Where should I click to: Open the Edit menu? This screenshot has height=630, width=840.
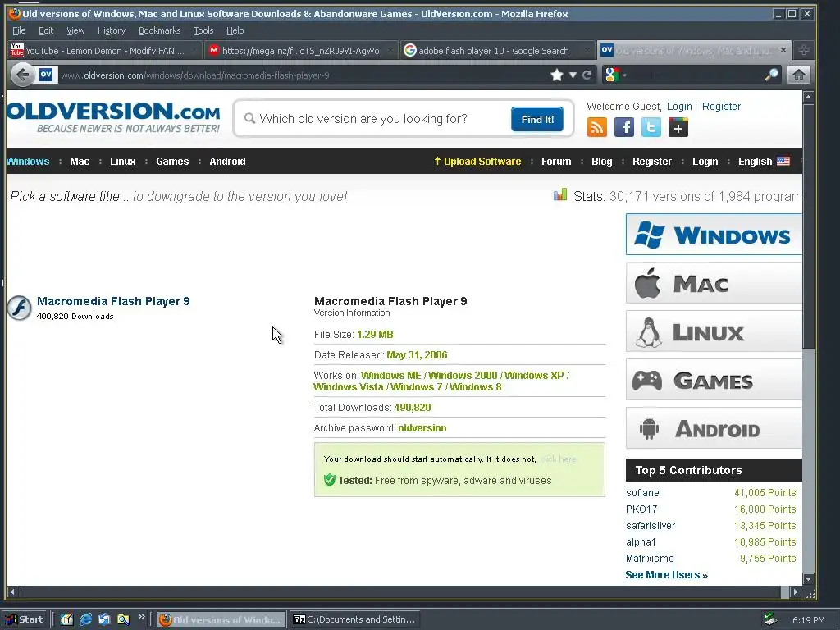click(46, 30)
